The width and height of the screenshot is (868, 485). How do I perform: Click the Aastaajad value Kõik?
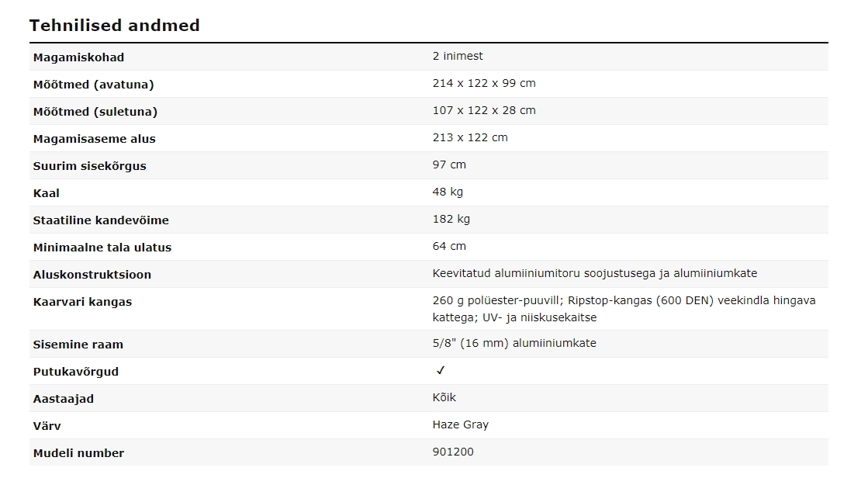click(444, 397)
